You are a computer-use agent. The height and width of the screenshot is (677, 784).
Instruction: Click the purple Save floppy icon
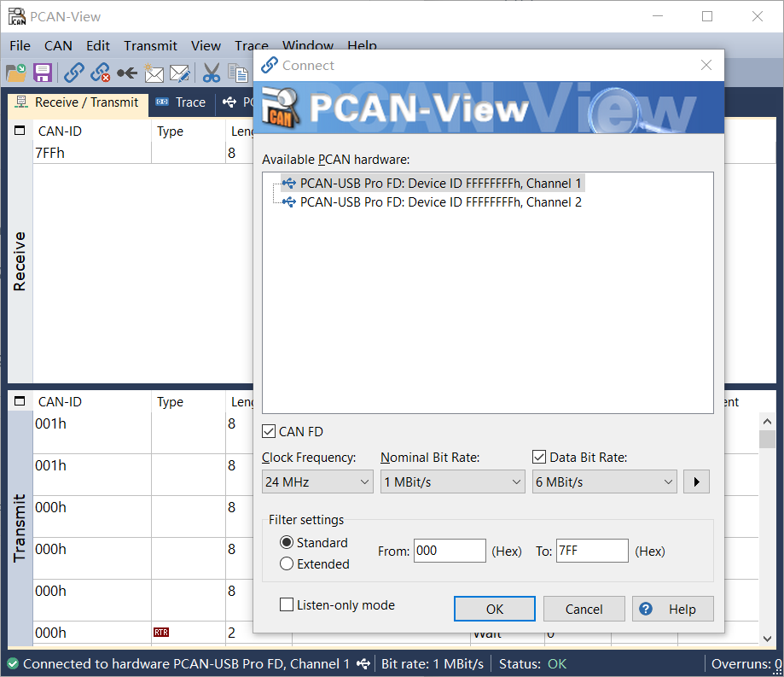click(x=43, y=73)
